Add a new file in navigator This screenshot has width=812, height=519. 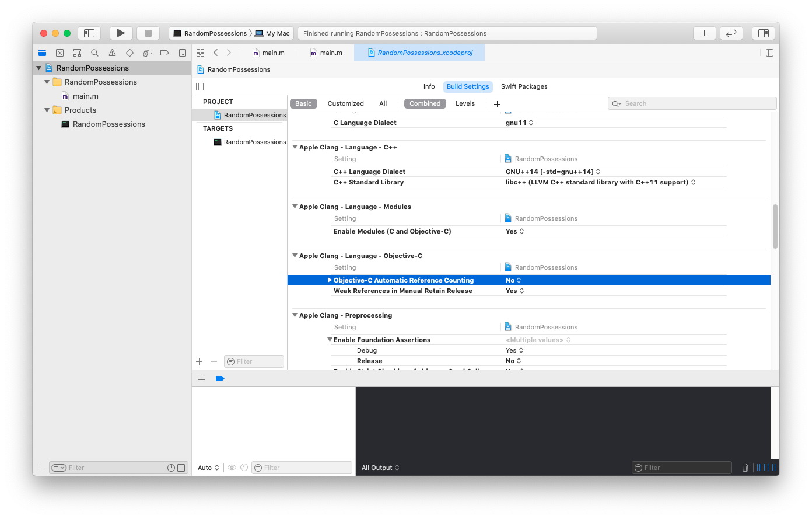coord(41,468)
